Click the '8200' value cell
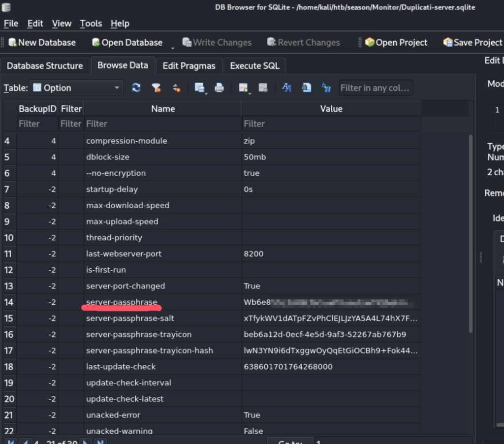The image size is (504, 444). 331,254
